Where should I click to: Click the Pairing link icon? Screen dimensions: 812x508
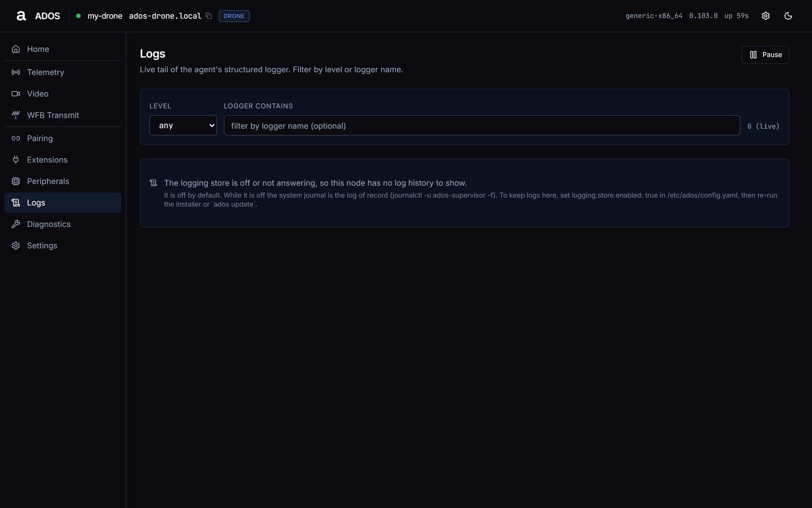pos(16,138)
